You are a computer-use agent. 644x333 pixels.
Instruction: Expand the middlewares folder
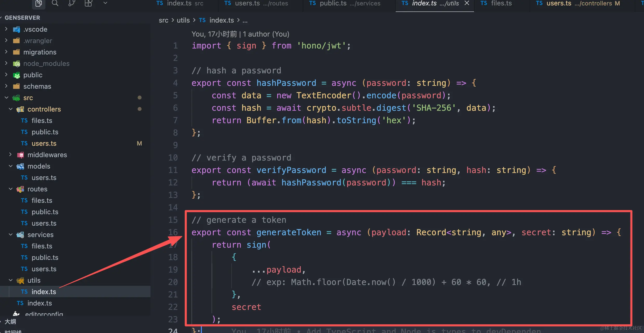coord(11,155)
